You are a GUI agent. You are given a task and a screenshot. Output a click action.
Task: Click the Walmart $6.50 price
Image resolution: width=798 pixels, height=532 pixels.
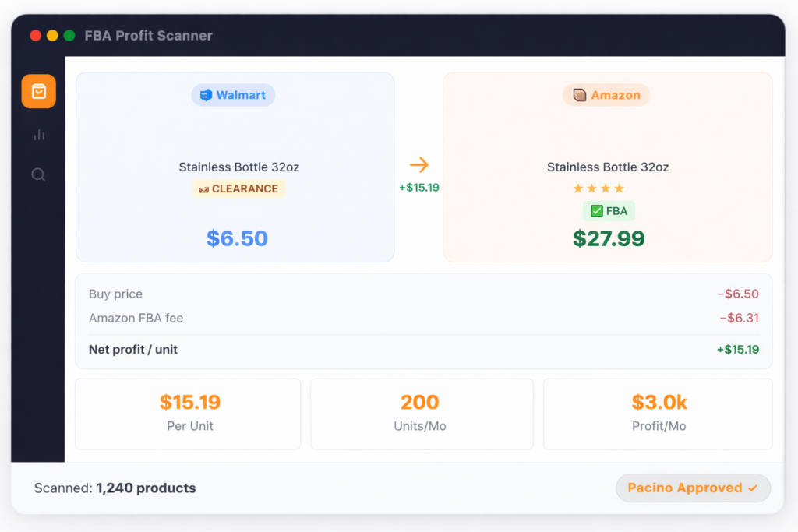[237, 238]
